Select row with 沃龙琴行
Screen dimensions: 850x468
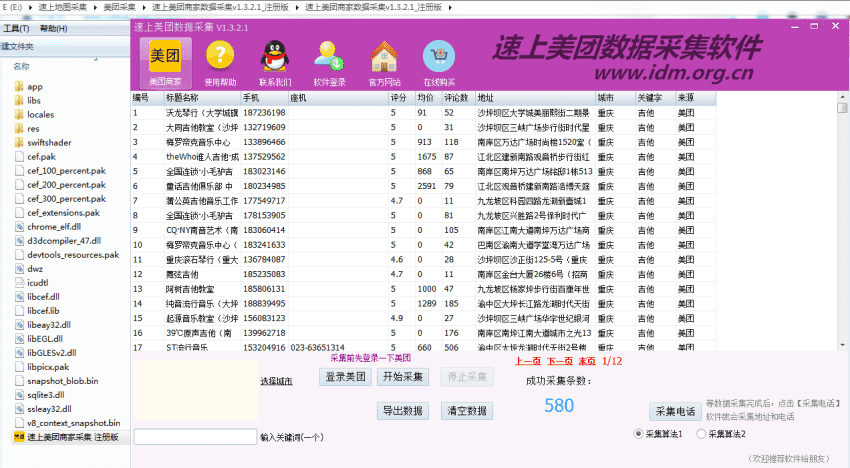pos(423,113)
